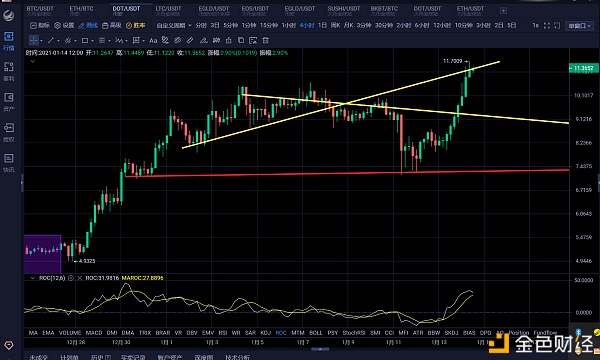Select the 15分钟 timeframe
Screen dimensions: 600x360
click(x=269, y=26)
